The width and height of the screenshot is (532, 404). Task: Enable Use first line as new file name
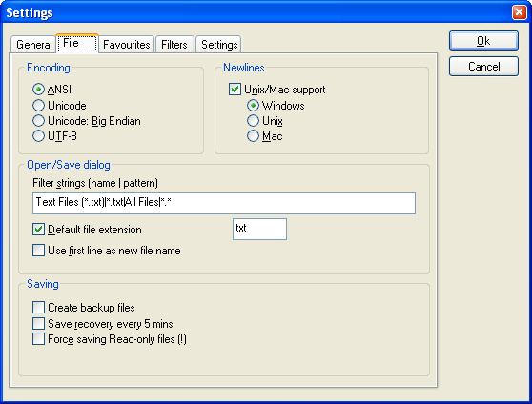point(107,251)
